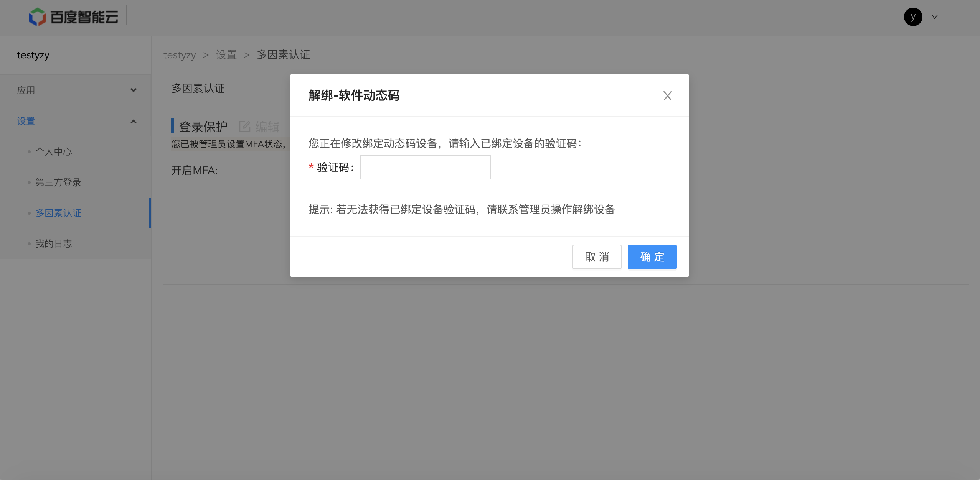Open the user avatar 'y' menu
The image size is (980, 480).
coord(913,17)
